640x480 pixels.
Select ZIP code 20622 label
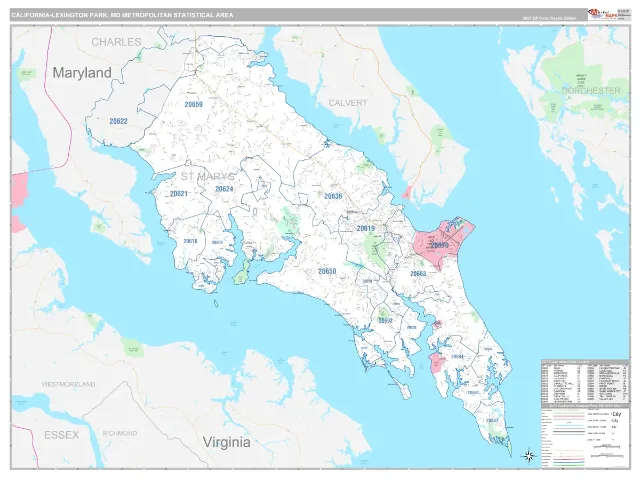118,121
